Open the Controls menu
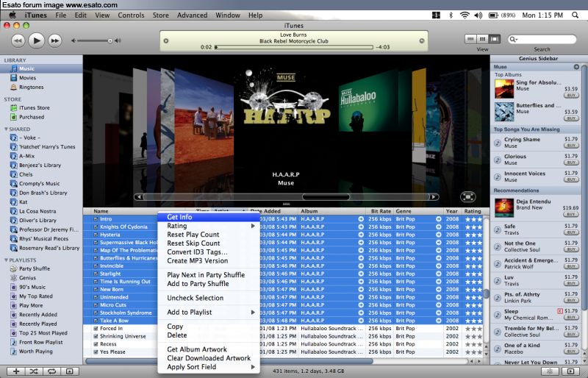The width and height of the screenshot is (588, 378). click(x=131, y=15)
